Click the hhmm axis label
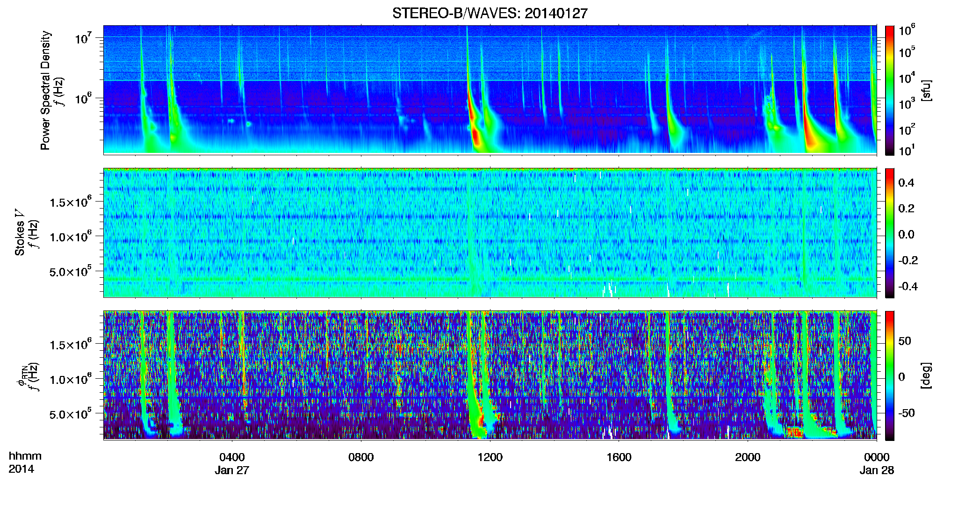 (25, 456)
